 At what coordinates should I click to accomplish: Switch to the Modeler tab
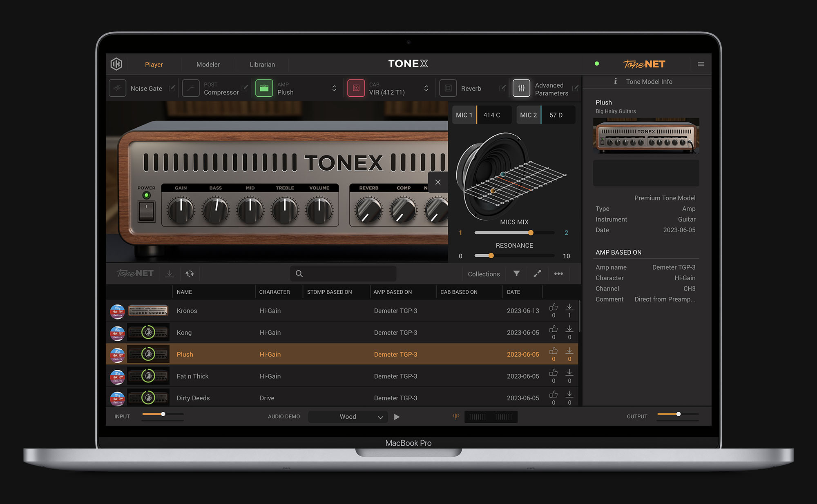[x=208, y=64]
